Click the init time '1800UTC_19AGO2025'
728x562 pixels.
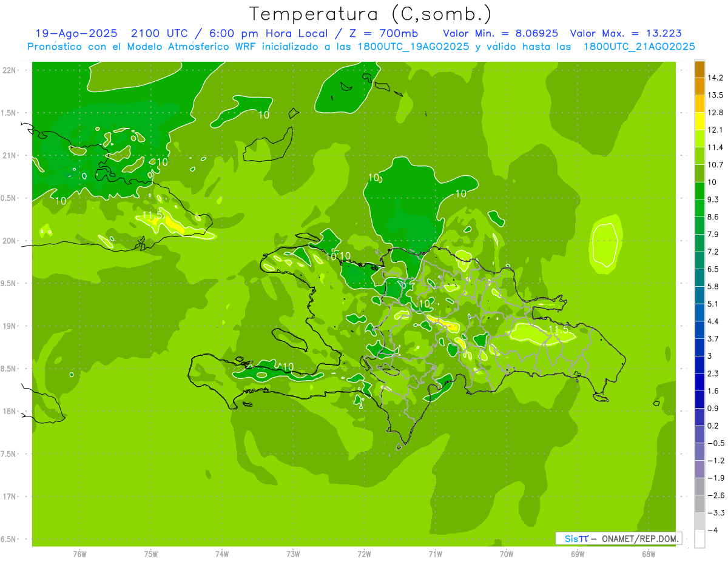coord(413,47)
